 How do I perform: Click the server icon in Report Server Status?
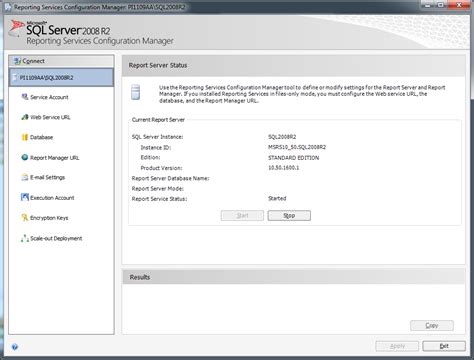tap(135, 92)
